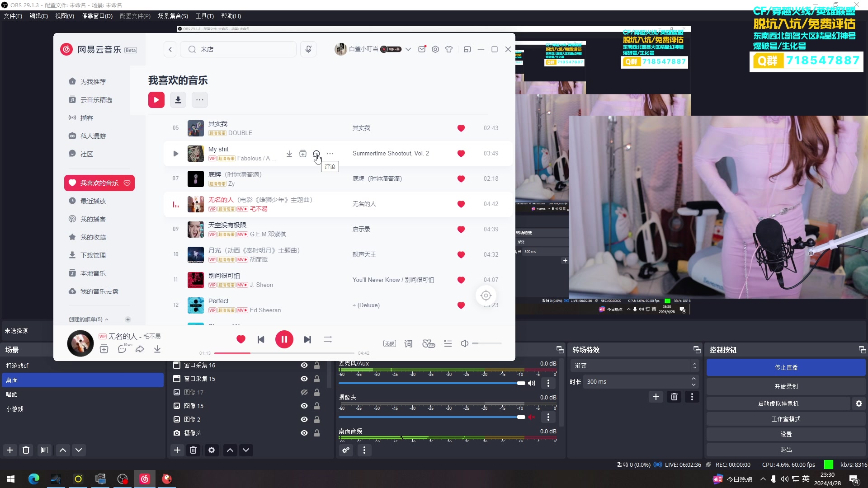Skip to the previous track
Viewport: 868px width, 488px height.
click(x=261, y=339)
